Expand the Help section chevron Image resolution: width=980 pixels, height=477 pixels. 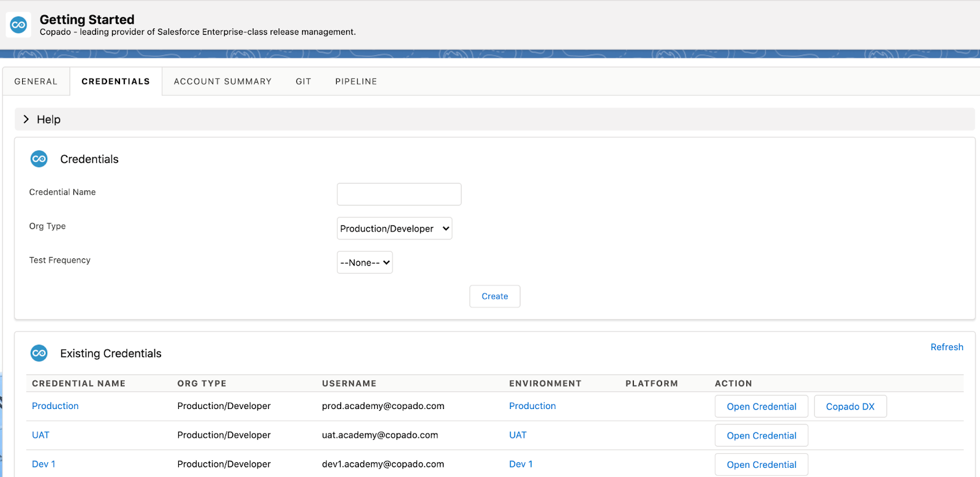(26, 119)
